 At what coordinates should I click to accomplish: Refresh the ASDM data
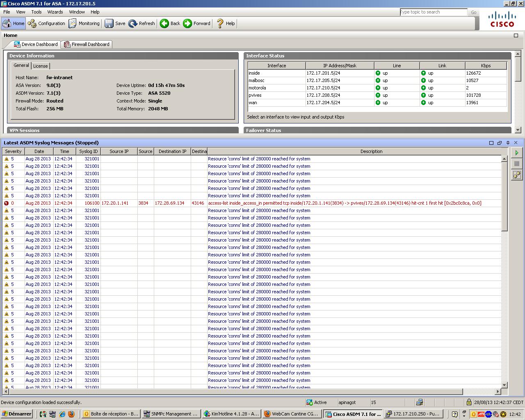(142, 23)
